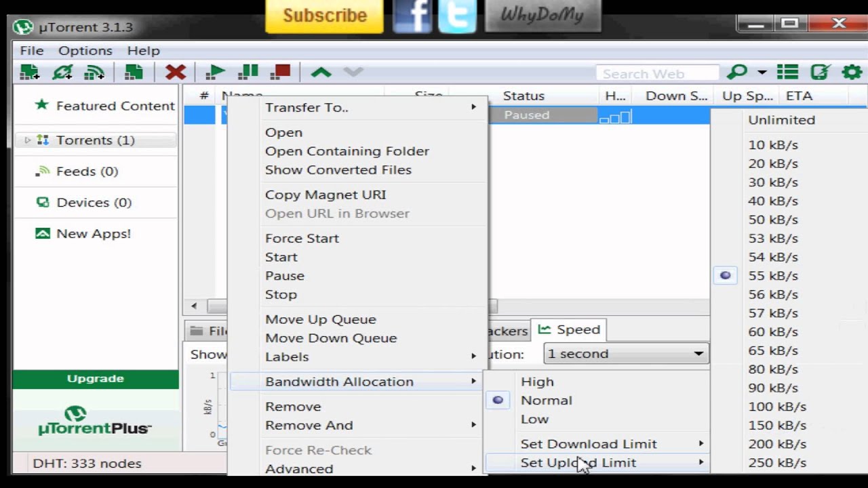This screenshot has height=488, width=868.
Task: Click the health bars icon in torrent row
Action: 615,117
